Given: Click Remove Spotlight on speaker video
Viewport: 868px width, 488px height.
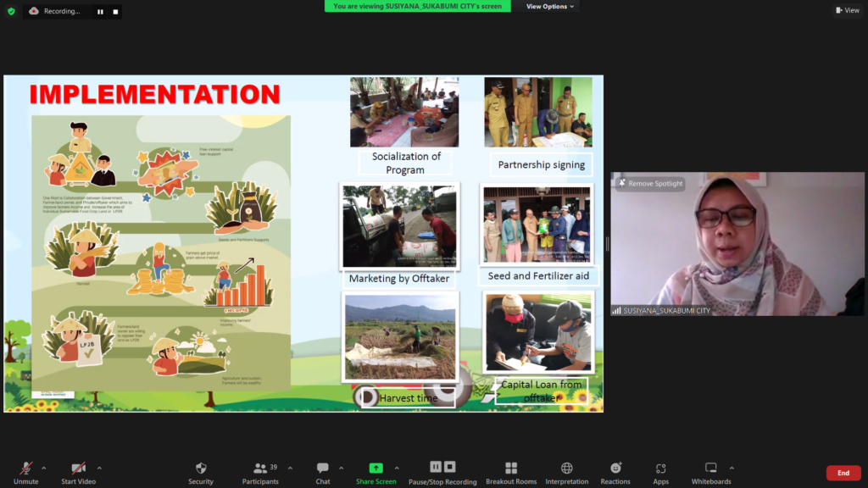Looking at the screenshot, I should 650,183.
